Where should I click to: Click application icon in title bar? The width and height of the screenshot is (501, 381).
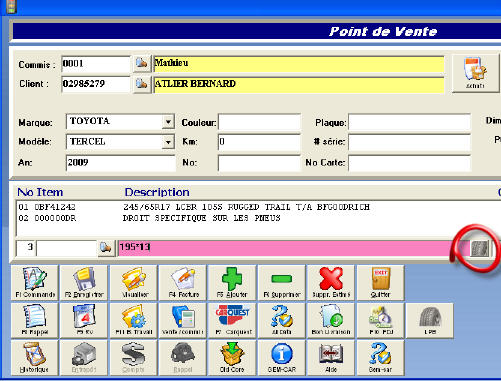11,6
